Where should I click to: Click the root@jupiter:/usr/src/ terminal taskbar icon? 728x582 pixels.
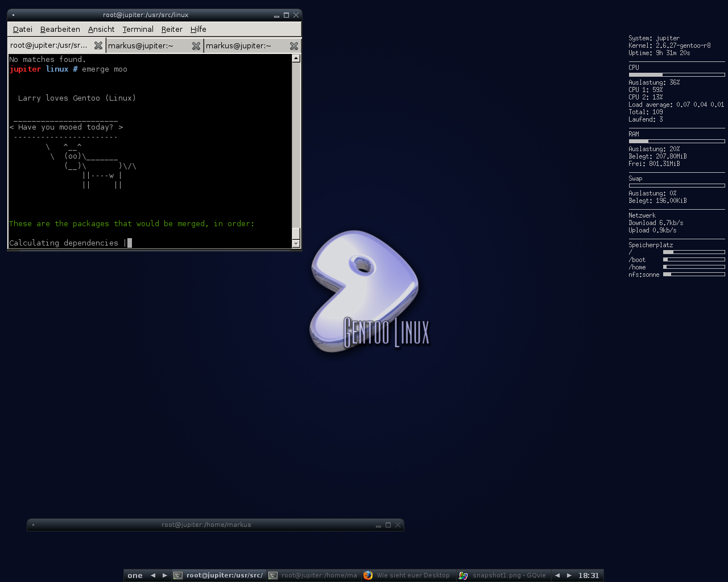tap(178, 575)
